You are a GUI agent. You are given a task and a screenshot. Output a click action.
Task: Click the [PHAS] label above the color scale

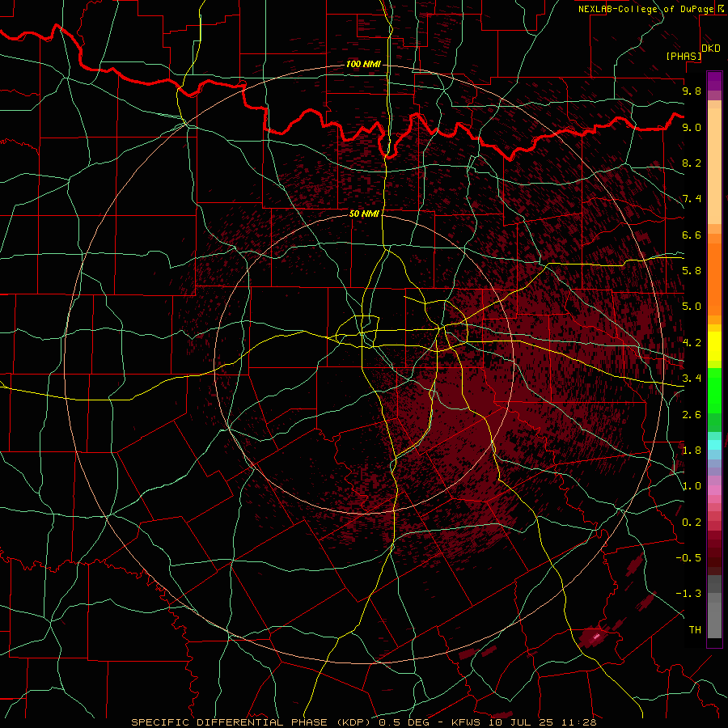pyautogui.click(x=684, y=56)
